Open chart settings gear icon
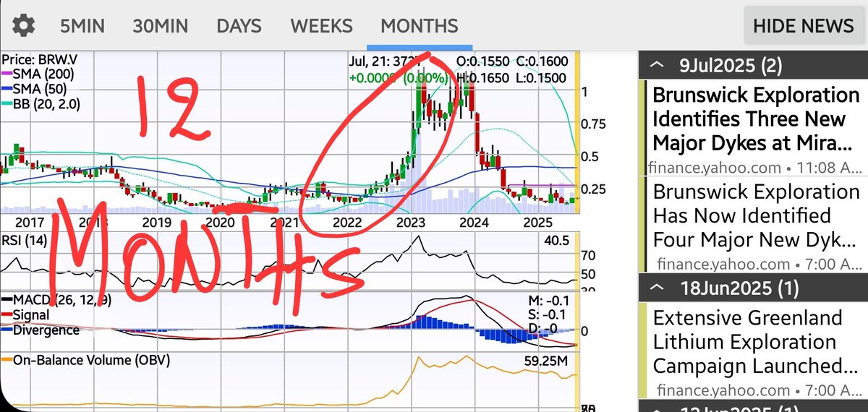The width and height of the screenshot is (868, 412). click(x=23, y=26)
